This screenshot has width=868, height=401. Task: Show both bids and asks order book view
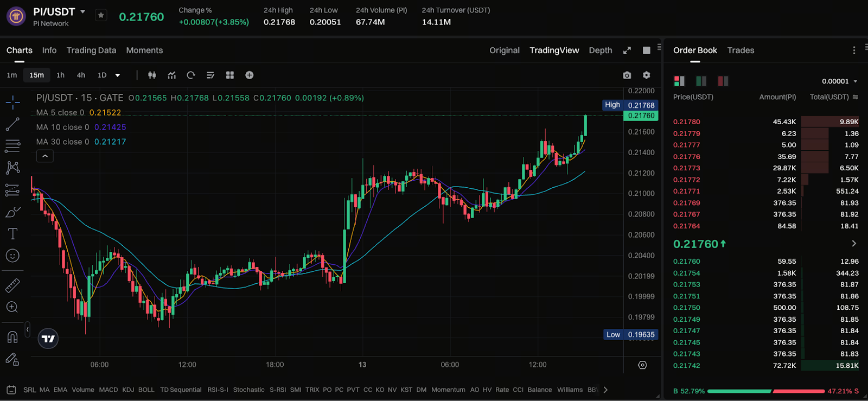tap(679, 81)
